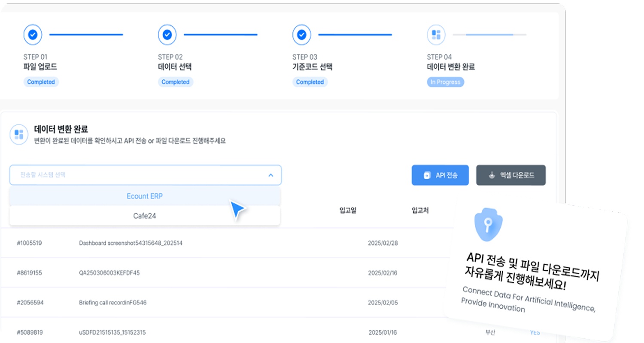Screen dimensions: 644x343
Task: Click the YES value in last row
Action: pyautogui.click(x=535, y=332)
